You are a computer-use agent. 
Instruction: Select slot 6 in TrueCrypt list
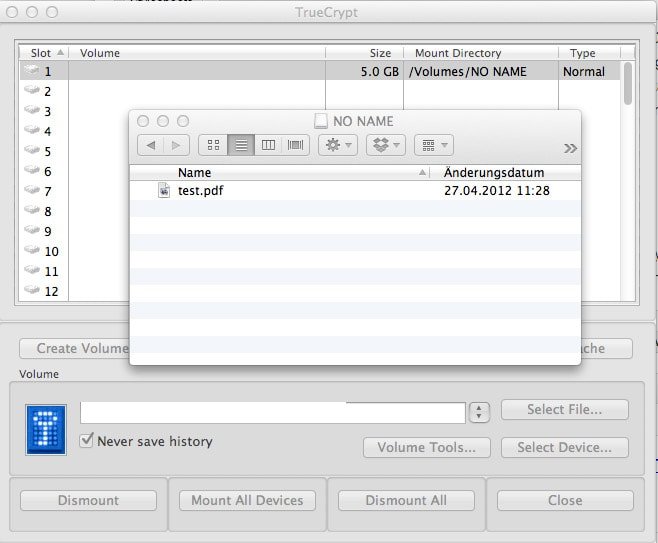click(x=44, y=171)
